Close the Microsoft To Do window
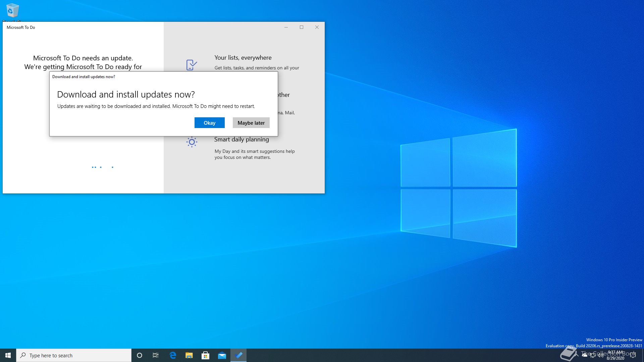 tap(317, 27)
